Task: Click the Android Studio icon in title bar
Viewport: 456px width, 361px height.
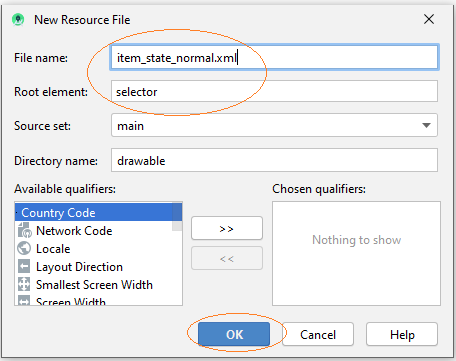Action: (x=18, y=20)
